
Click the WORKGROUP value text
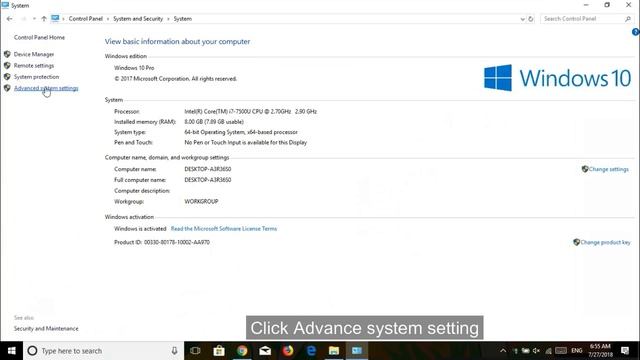tap(201, 202)
